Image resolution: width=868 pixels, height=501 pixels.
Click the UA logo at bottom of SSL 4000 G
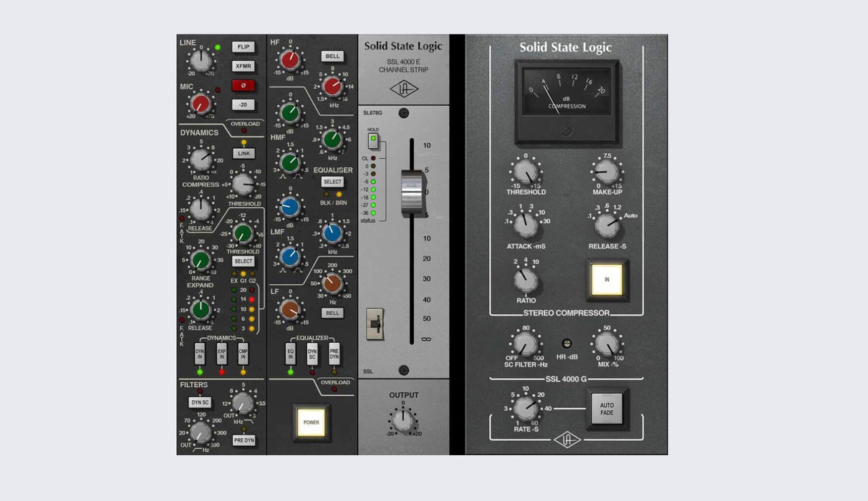pyautogui.click(x=566, y=440)
